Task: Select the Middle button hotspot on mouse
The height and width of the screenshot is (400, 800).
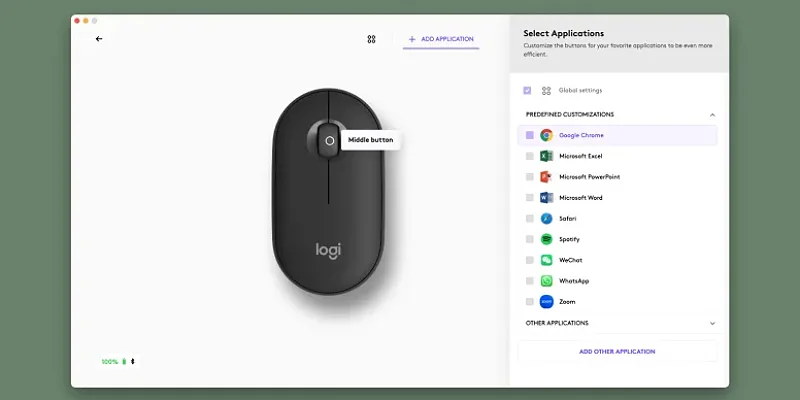Action: click(x=330, y=141)
